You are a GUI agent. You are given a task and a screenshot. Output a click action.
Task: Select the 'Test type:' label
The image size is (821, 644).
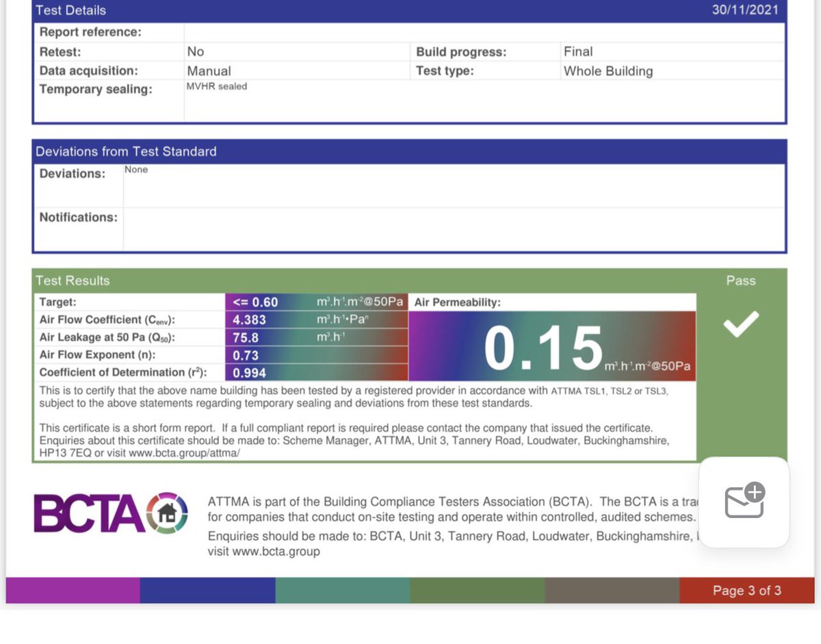point(445,70)
